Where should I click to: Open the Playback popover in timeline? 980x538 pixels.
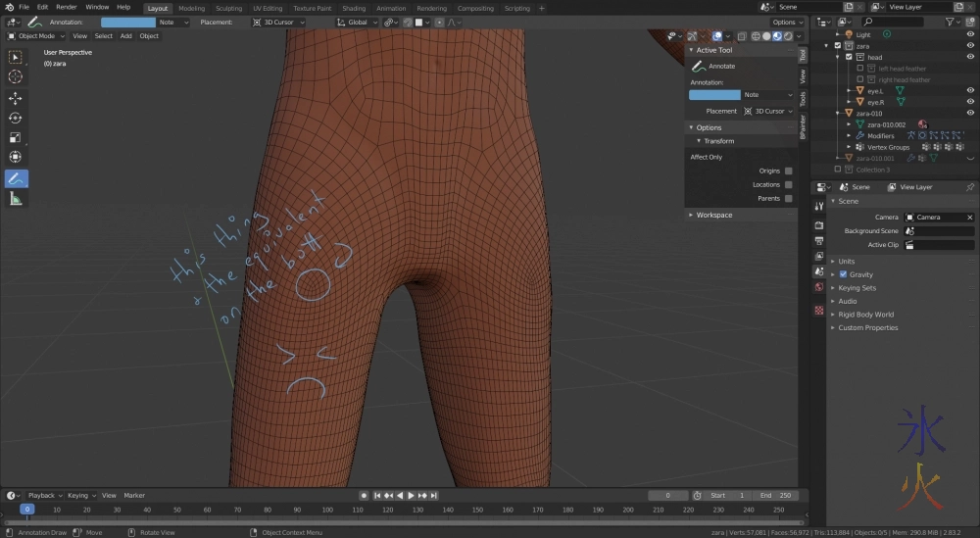[x=43, y=496]
